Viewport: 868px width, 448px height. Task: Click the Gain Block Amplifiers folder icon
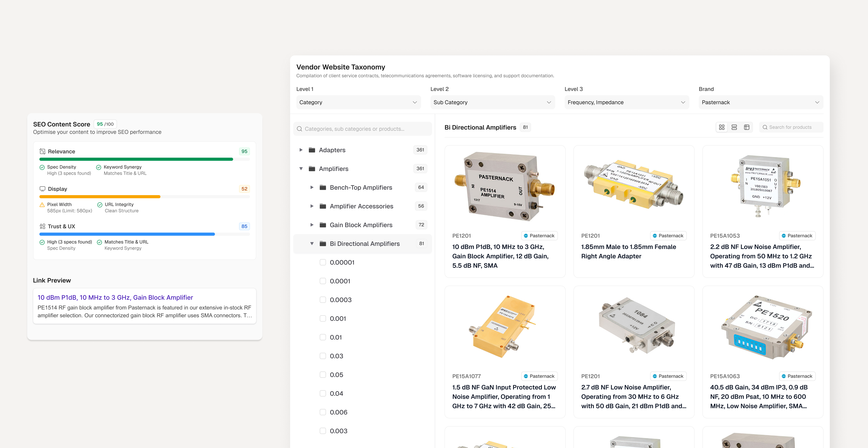[323, 225]
